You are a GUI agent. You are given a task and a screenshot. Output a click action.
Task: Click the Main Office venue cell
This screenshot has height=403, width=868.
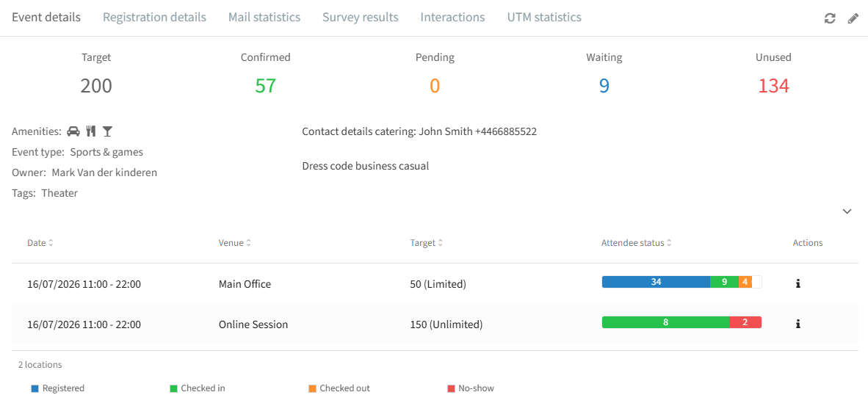pyautogui.click(x=245, y=285)
